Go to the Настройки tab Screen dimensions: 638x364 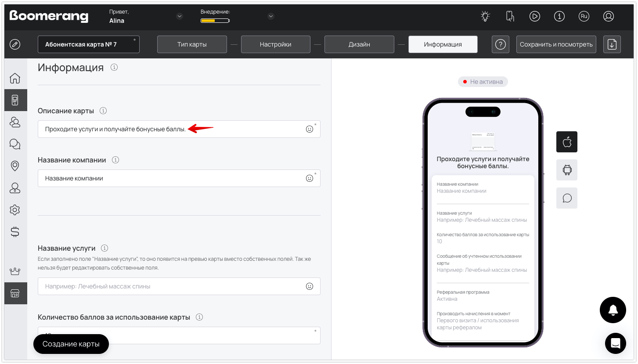(x=275, y=44)
